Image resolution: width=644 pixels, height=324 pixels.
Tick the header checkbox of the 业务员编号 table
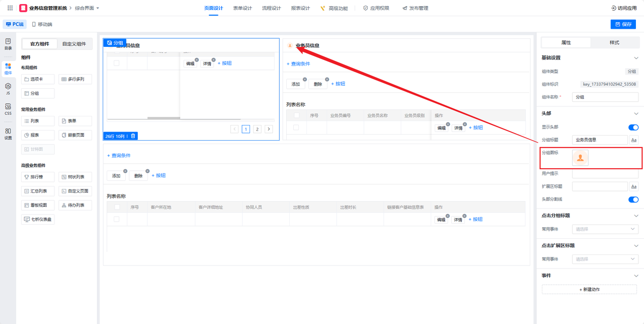point(296,115)
